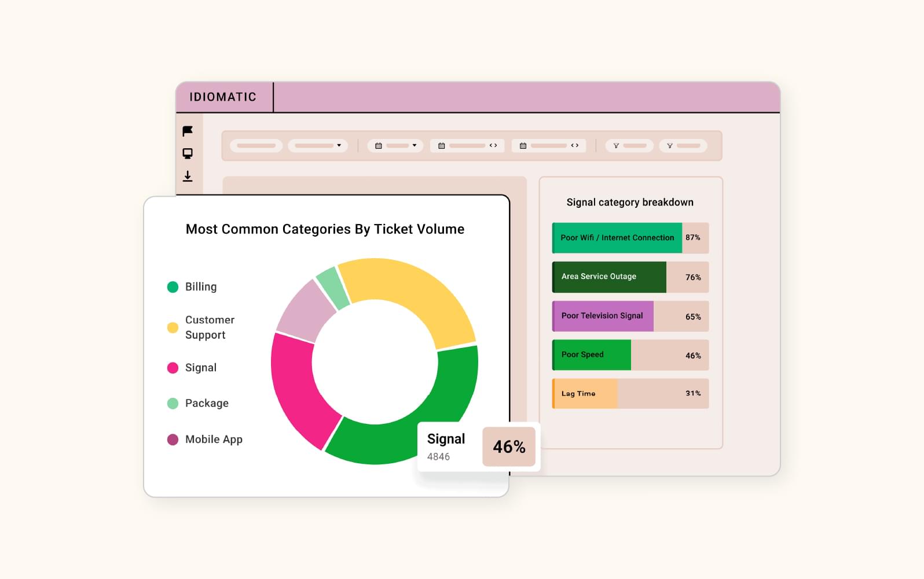Image resolution: width=924 pixels, height=579 pixels.
Task: Select the green Billing legend dot
Action: [173, 287]
